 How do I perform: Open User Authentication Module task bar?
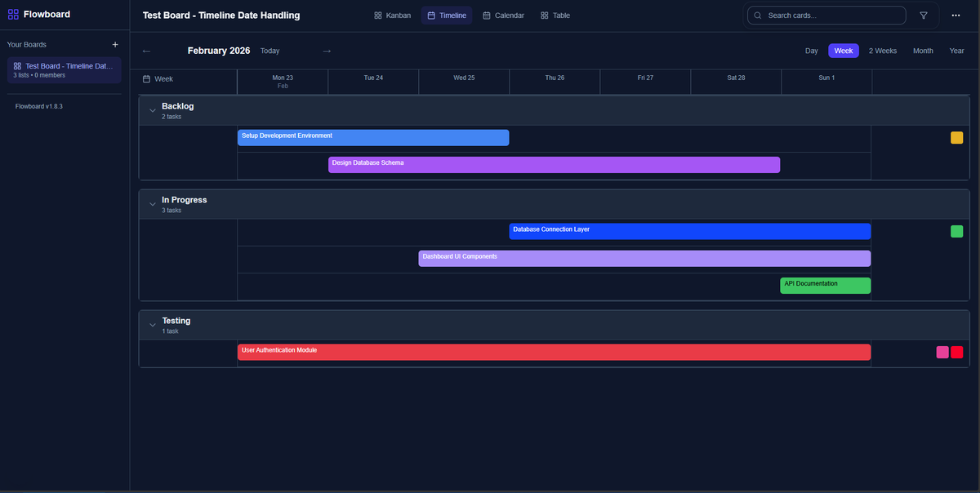[x=554, y=352]
